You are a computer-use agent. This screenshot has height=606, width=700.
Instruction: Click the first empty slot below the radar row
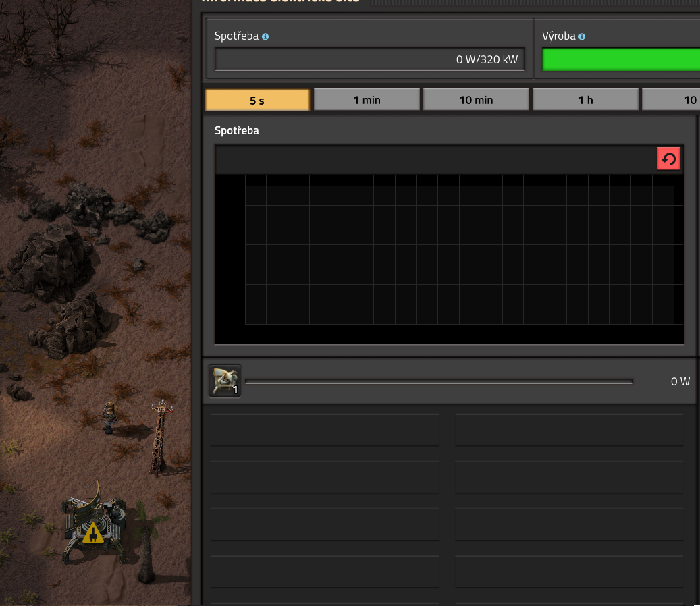[325, 431]
